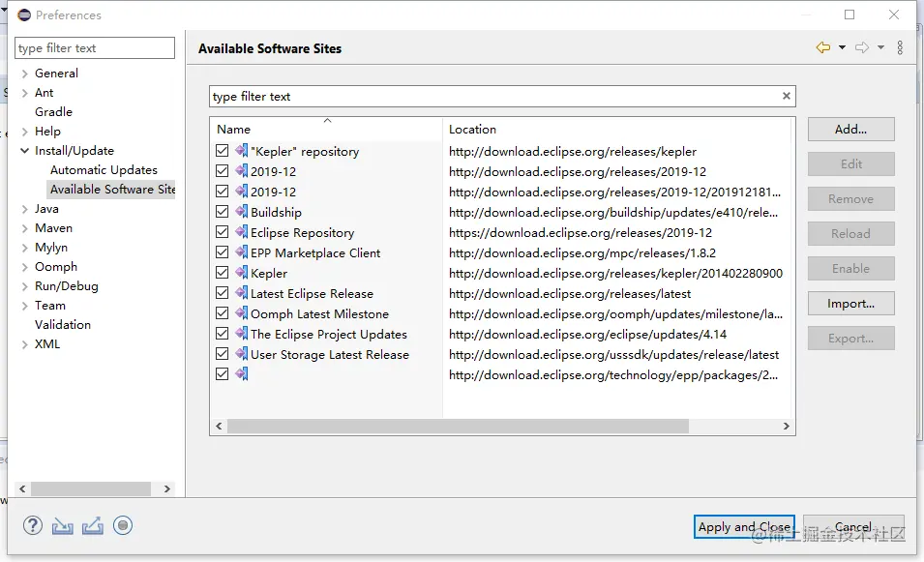This screenshot has width=924, height=562.
Task: Expand the Oomph preferences node
Action: coord(25,267)
